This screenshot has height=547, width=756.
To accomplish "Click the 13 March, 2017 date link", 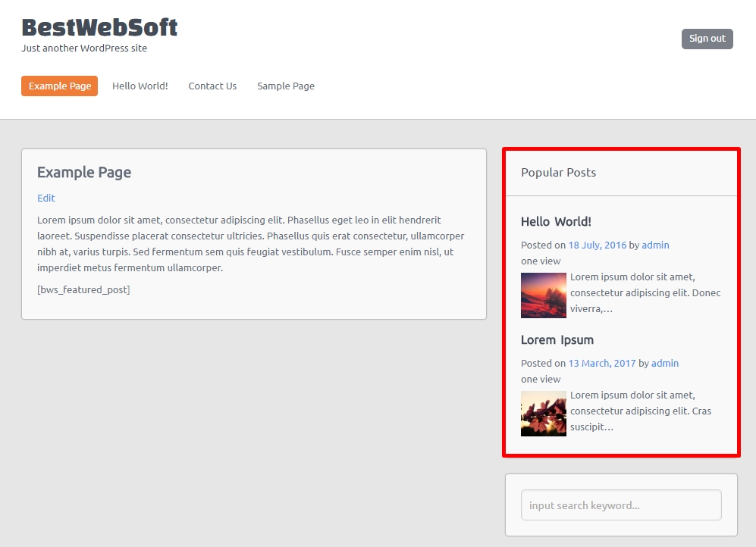I will point(602,364).
